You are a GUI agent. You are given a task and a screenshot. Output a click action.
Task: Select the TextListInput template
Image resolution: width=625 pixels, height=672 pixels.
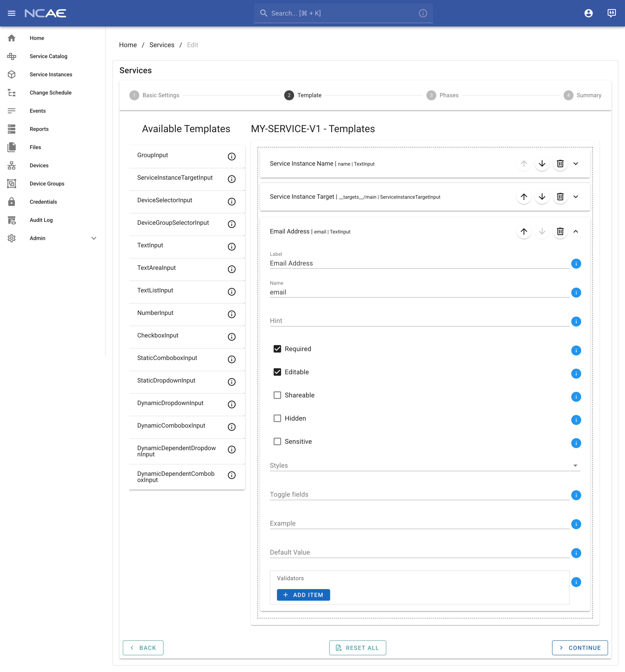tap(187, 292)
